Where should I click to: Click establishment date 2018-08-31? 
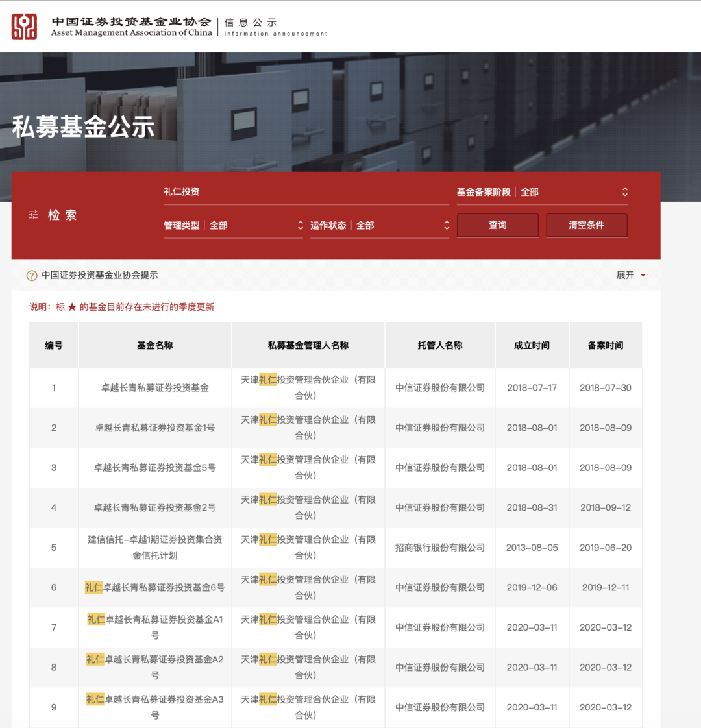pyautogui.click(x=532, y=507)
